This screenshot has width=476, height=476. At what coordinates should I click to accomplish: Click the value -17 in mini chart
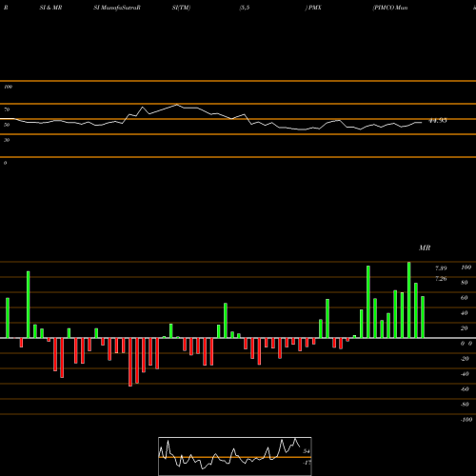pyautogui.click(x=307, y=463)
